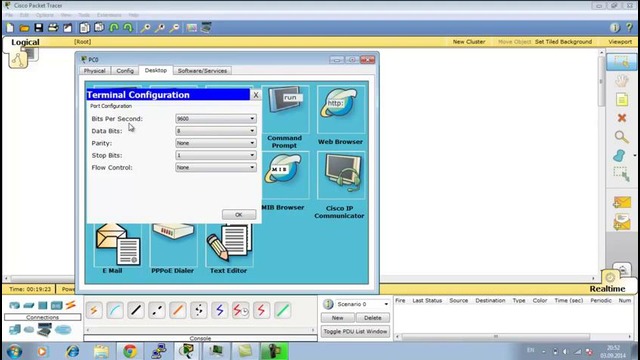Image resolution: width=640 pixels, height=360 pixels.
Task: Click OK in Terminal Configuration
Action: [x=239, y=215]
